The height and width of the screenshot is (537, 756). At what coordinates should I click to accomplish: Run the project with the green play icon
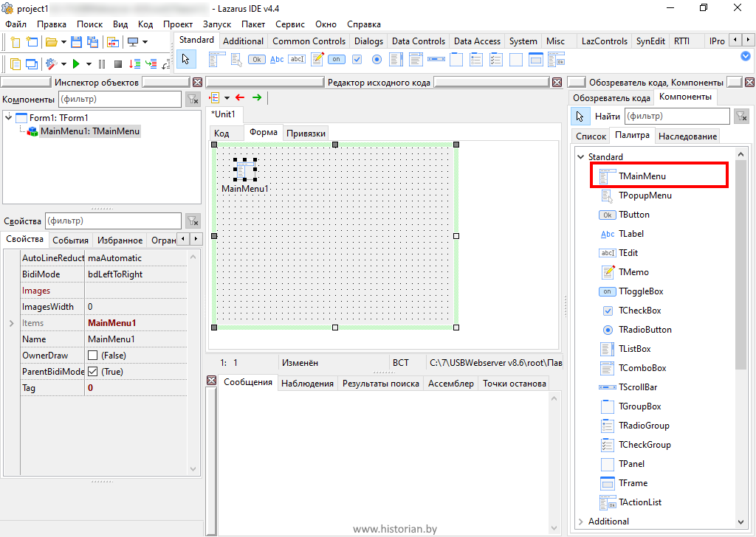pos(76,63)
